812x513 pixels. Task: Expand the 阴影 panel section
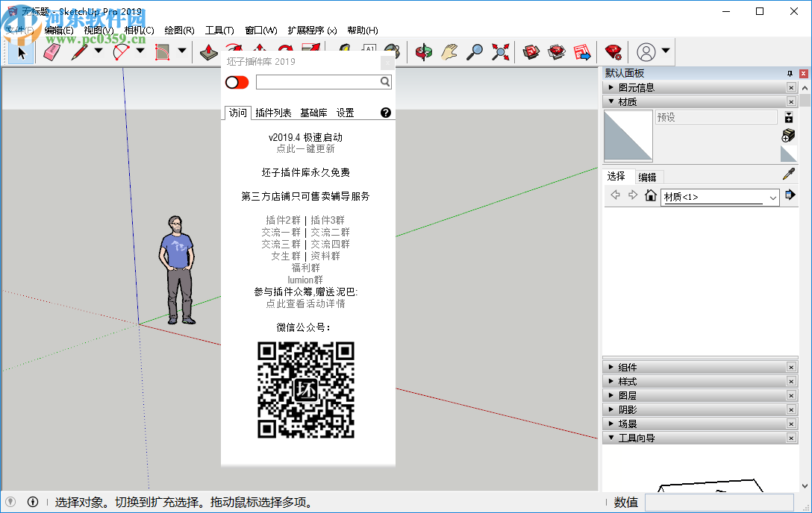[627, 409]
